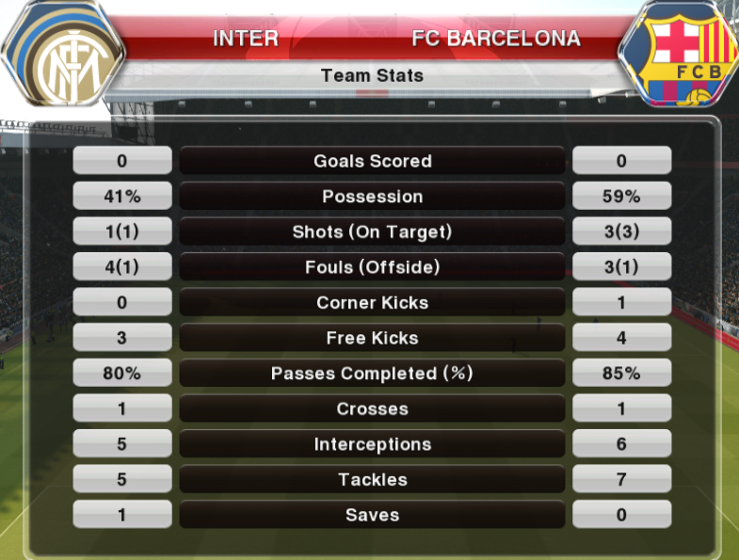Image resolution: width=739 pixels, height=560 pixels.
Task: Click Barcelona's 59% possession value
Action: point(621,196)
